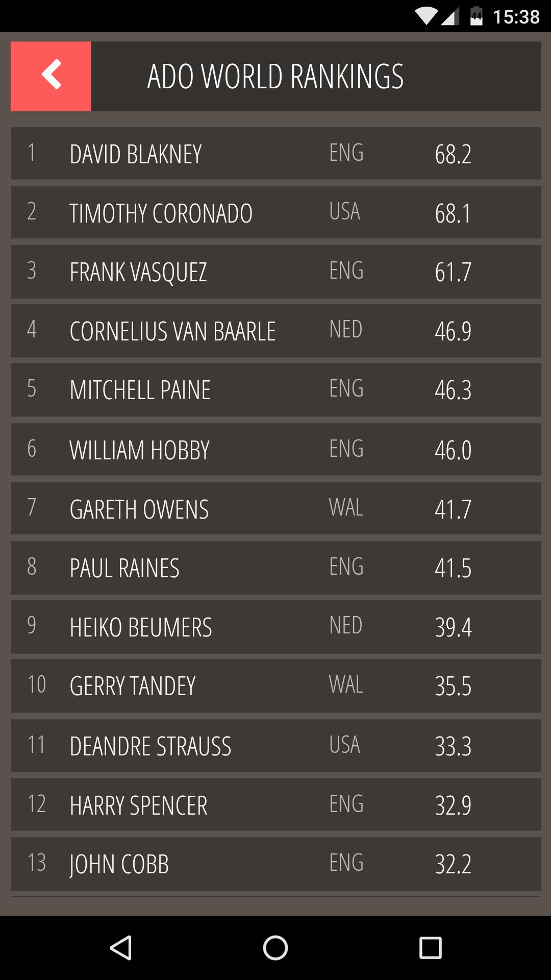
Task: Open Deandre Strauss ranking entry
Action: pyautogui.click(x=275, y=746)
